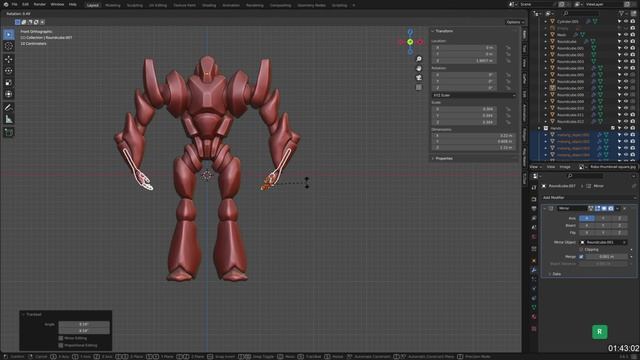Hide Cylinder.005 in viewport via eye icon
Viewport: 640px width, 360px height.
coord(626,22)
